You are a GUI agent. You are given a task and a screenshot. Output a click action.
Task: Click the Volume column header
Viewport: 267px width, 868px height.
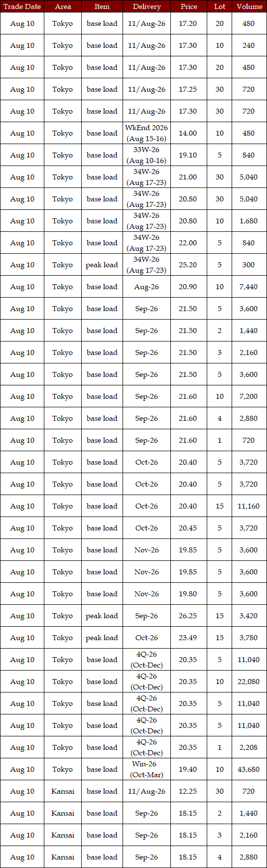pos(249,6)
